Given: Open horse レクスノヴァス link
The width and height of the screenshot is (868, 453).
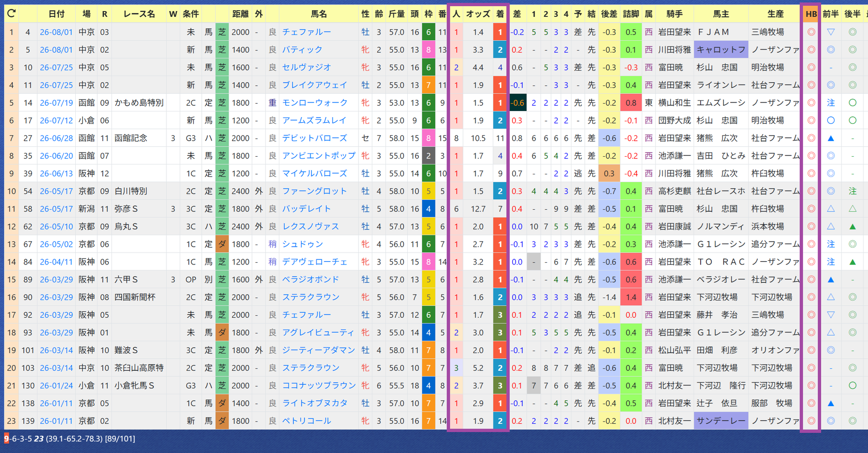Looking at the screenshot, I should tap(310, 226).
